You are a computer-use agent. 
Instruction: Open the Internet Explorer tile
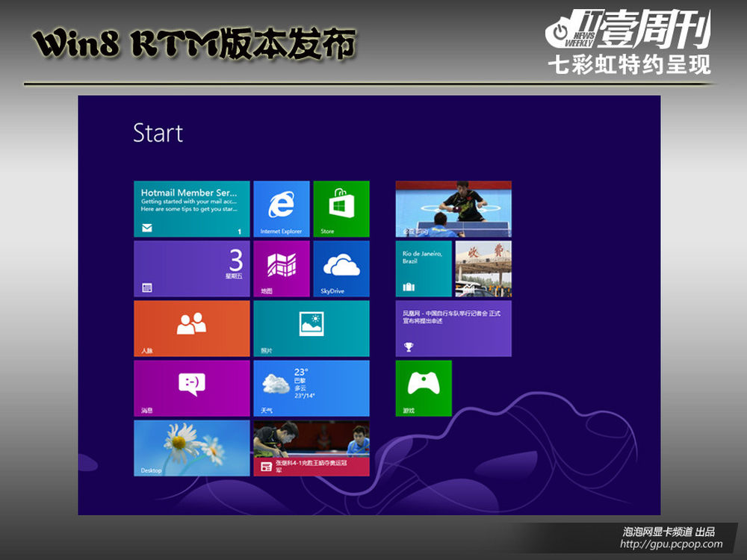[282, 208]
